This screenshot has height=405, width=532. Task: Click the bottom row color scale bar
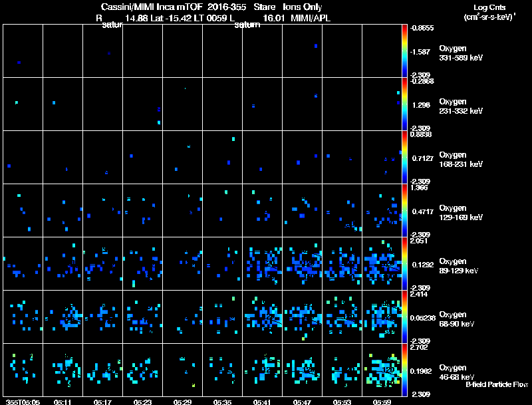point(404,370)
